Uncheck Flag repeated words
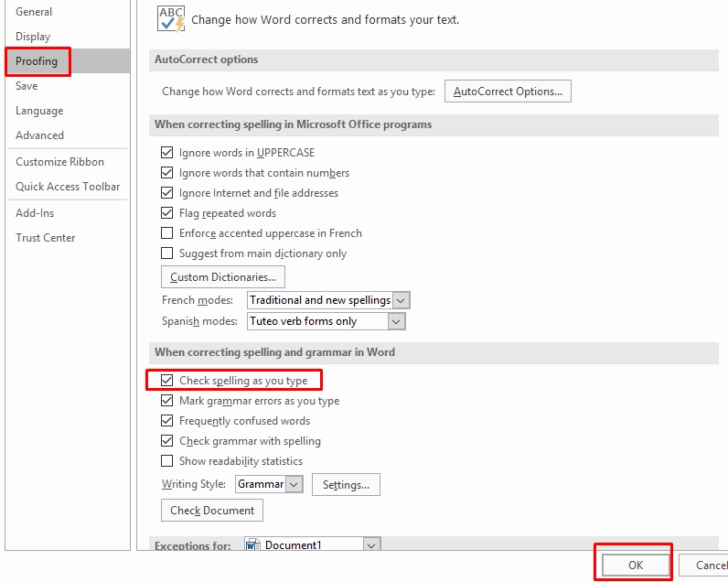 (x=166, y=212)
